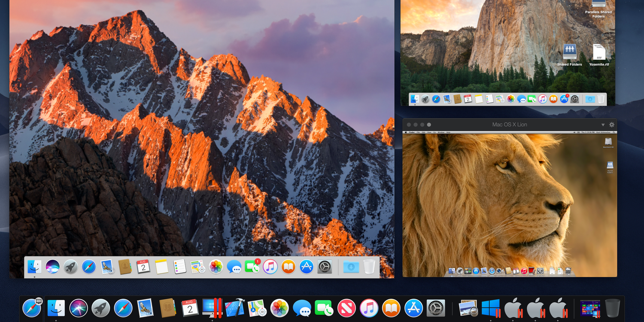Open Parallels Desktop in the bottom host dock
Image resolution: width=644 pixels, height=322 pixels.
[212, 308]
